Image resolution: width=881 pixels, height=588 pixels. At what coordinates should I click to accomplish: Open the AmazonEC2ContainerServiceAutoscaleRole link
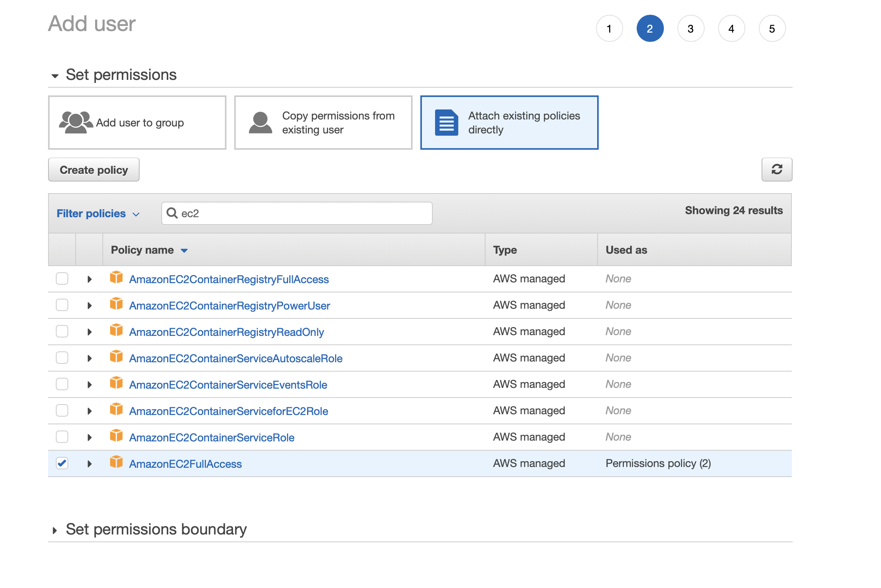236,358
